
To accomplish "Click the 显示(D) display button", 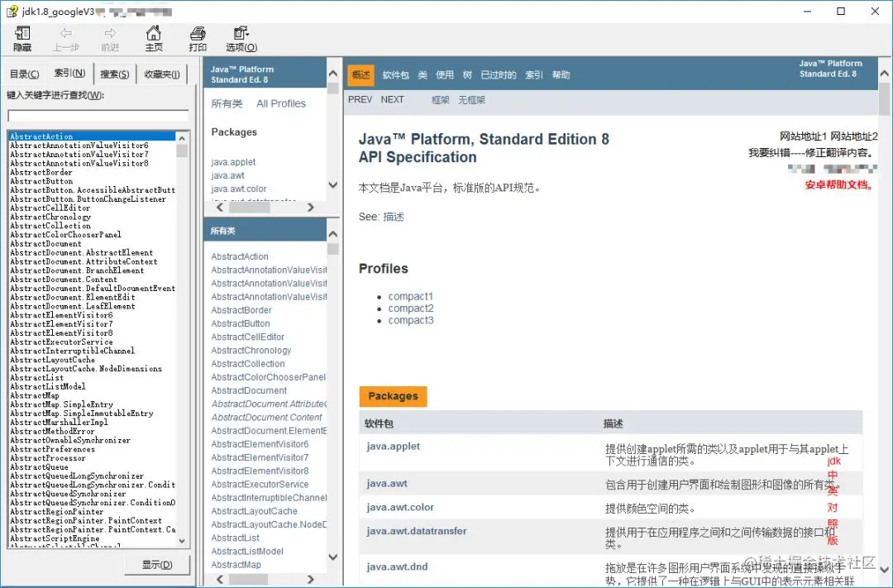I will [157, 565].
